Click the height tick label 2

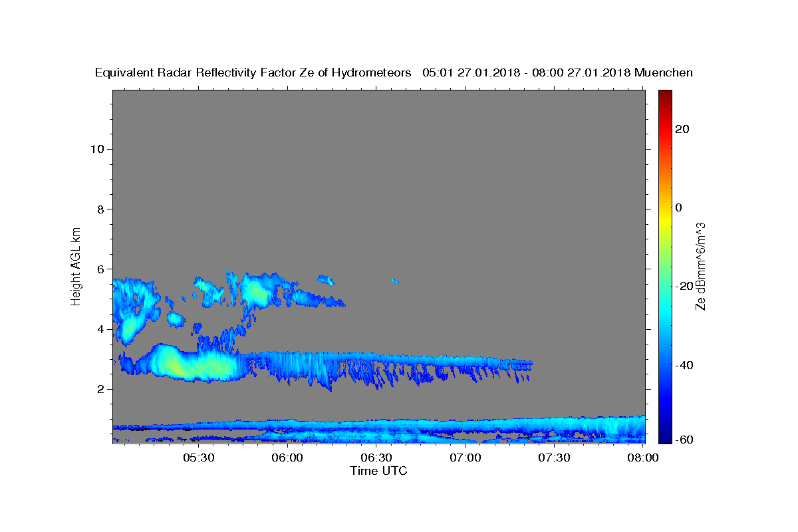tap(100, 389)
